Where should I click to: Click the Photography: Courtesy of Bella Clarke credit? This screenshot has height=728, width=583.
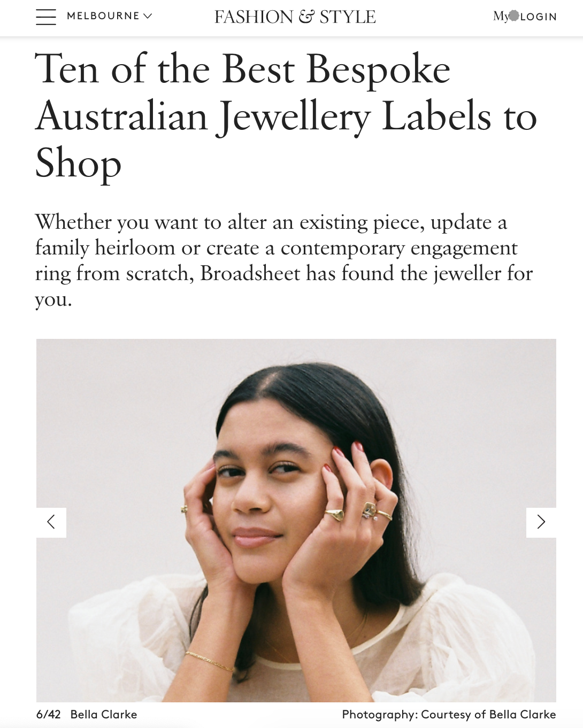(449, 715)
